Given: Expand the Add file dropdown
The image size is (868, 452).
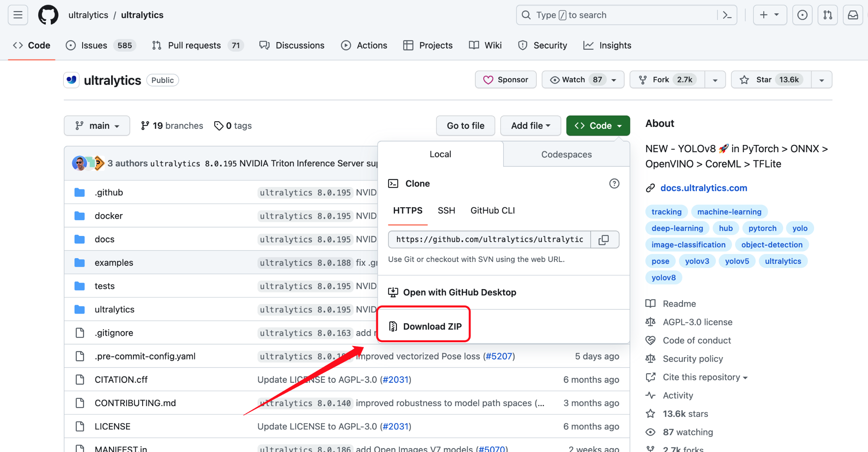Looking at the screenshot, I should [x=531, y=125].
